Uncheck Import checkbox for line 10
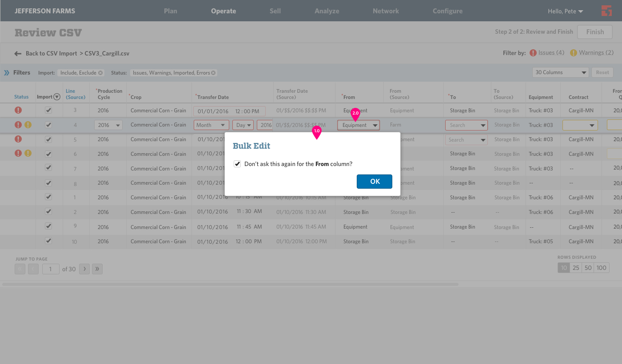The image size is (622, 364). click(49, 241)
